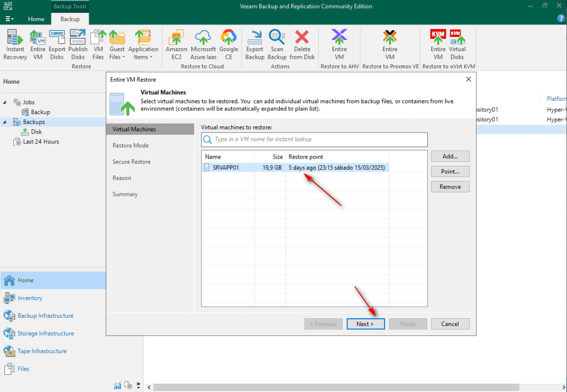Click the Instant Recovery ribbon icon
567x392 pixels.
point(15,44)
